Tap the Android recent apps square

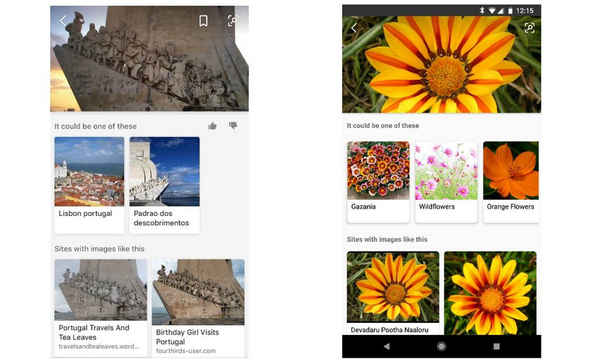point(497,346)
